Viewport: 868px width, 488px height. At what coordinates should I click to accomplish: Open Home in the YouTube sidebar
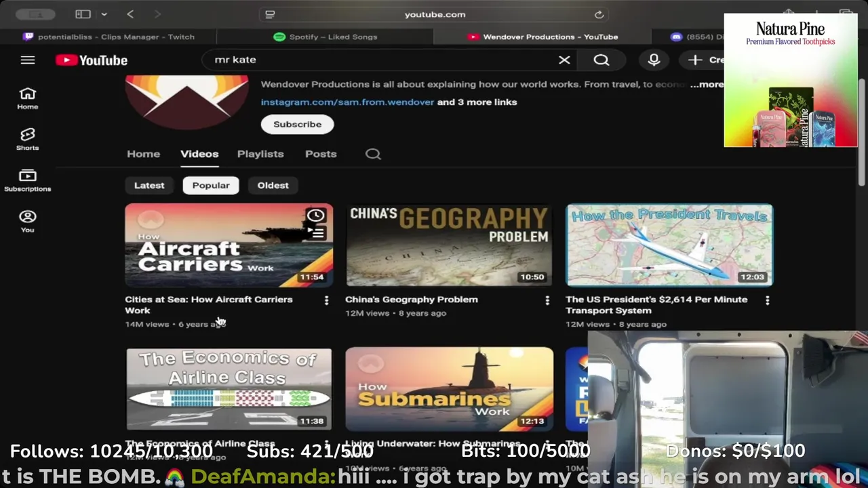(28, 98)
